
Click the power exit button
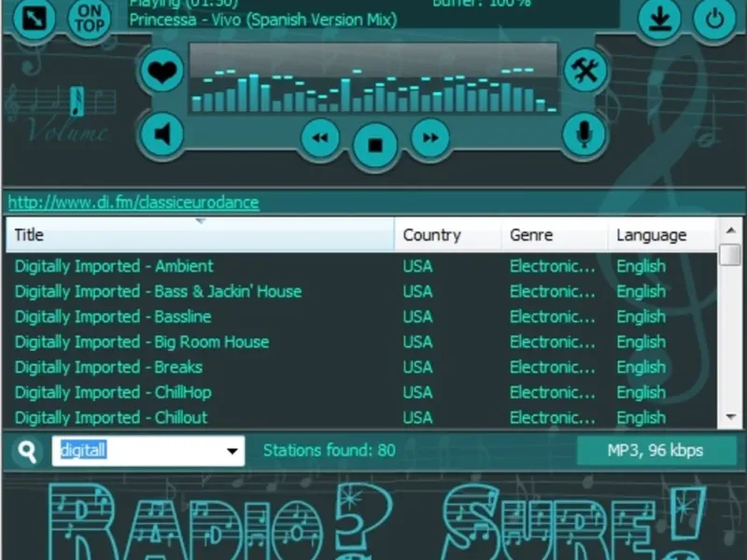pyautogui.click(x=714, y=20)
